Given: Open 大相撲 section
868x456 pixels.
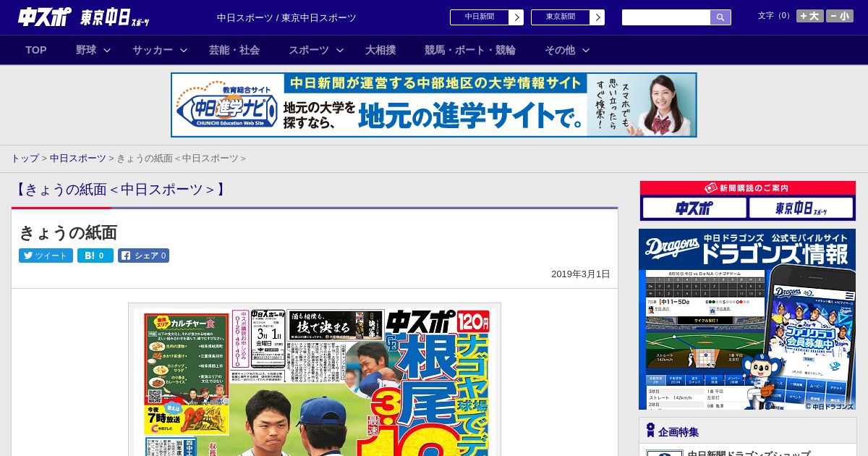Looking at the screenshot, I should (380, 50).
